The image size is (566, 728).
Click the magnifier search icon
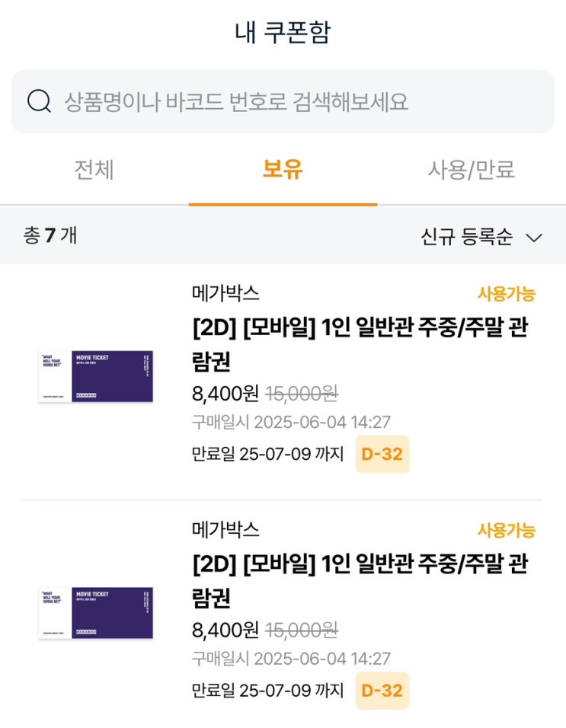coord(39,101)
